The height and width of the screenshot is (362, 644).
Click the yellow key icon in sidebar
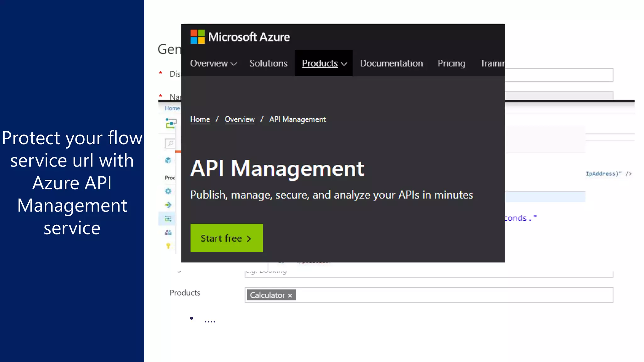coord(168,246)
